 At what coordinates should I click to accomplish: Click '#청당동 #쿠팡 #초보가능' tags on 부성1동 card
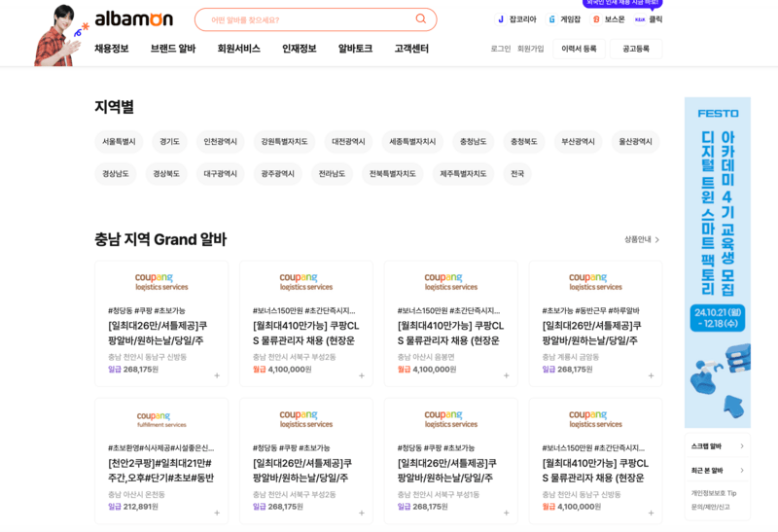click(x=436, y=448)
